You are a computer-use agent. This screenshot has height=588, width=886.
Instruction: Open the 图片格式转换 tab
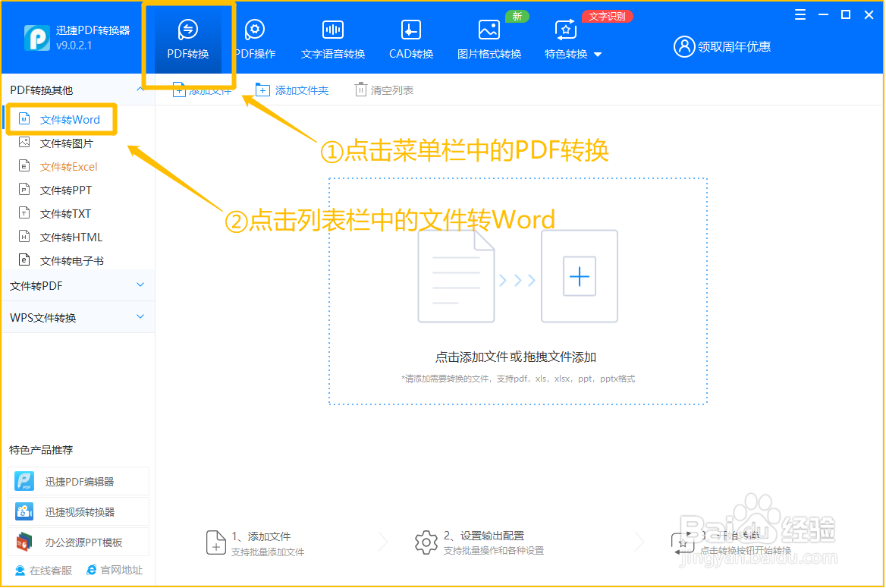coord(489,39)
